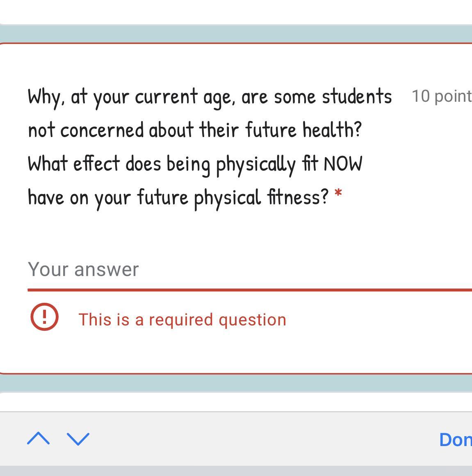The image size is (472, 476).
Task: Click the line not concerned about their future health
Action: [x=195, y=130]
